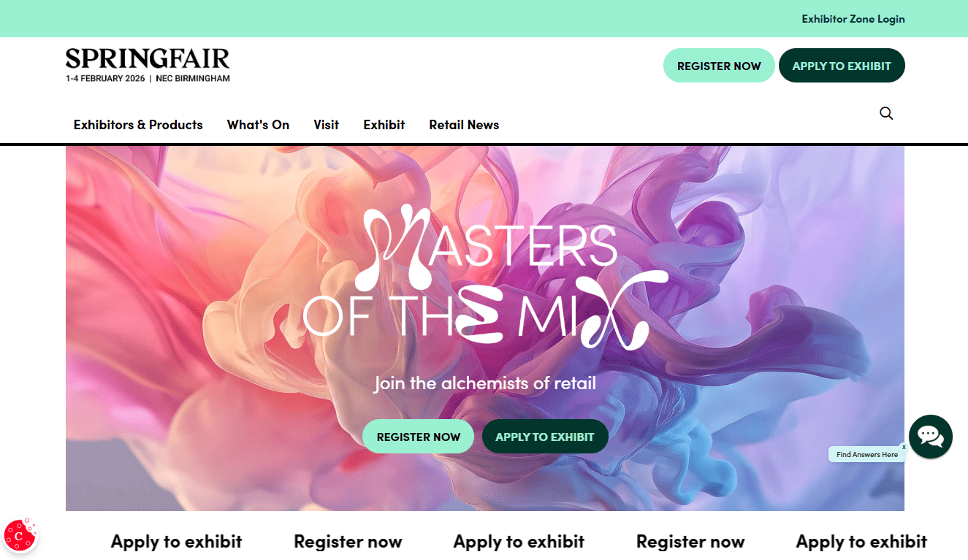Click Register Now on hero banner

pos(418,437)
